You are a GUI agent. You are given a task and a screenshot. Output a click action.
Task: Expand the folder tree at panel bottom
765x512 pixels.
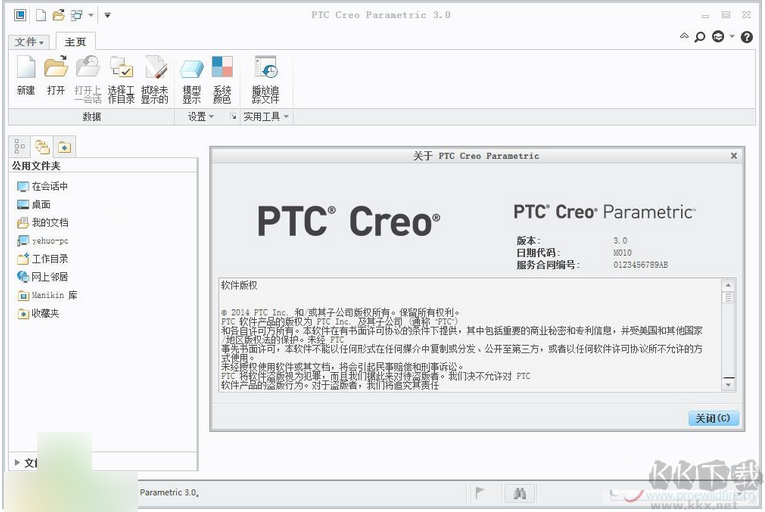tap(17, 462)
